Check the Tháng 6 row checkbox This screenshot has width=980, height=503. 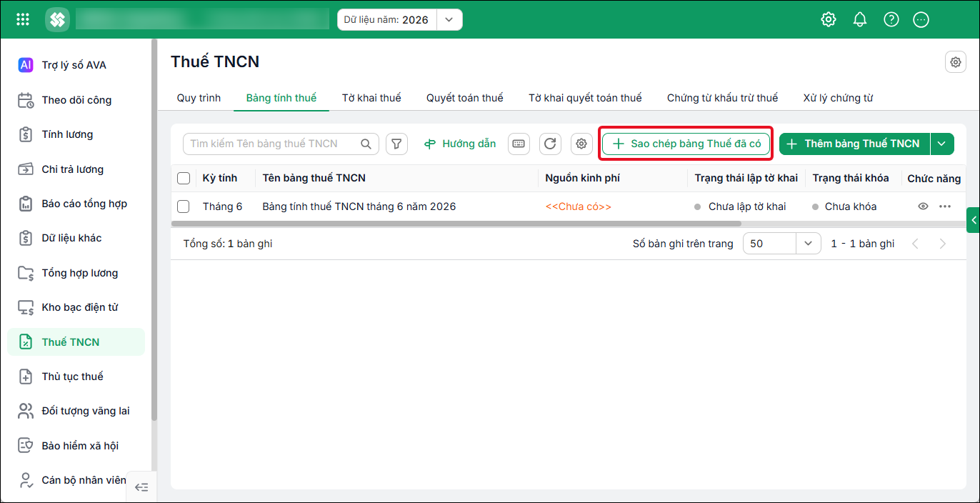coord(184,206)
